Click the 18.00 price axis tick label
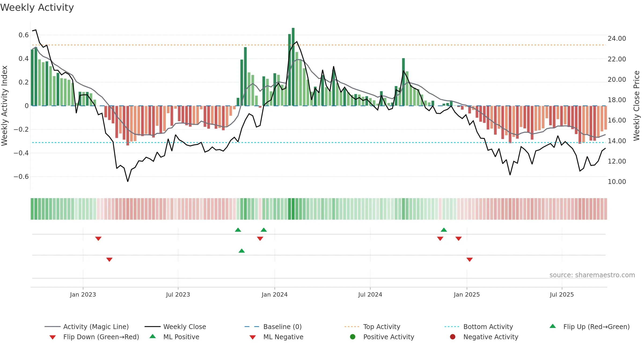The image size is (644, 362). (x=617, y=100)
